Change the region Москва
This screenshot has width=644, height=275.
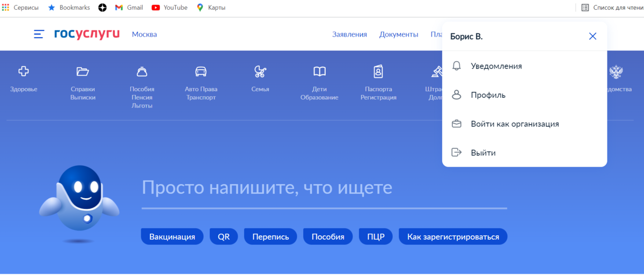[144, 34]
